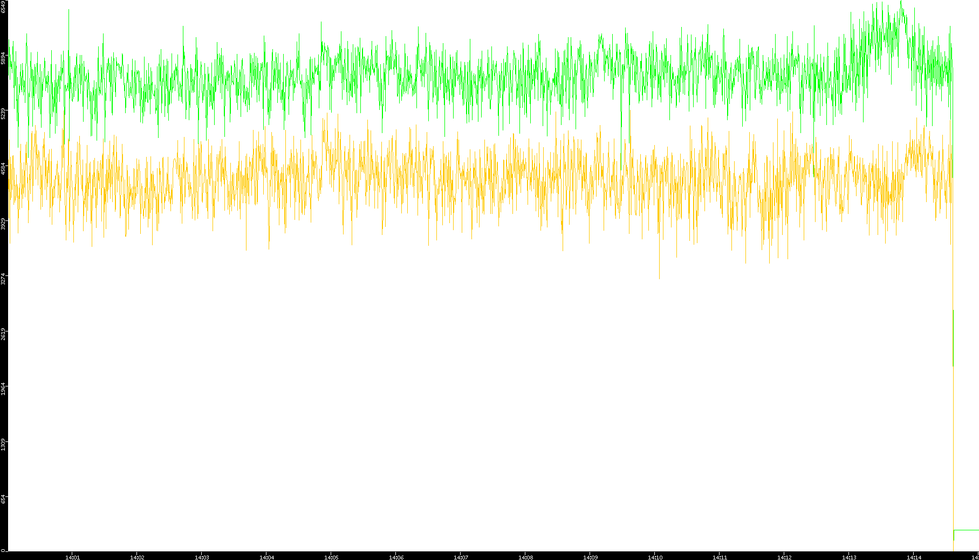The width and height of the screenshot is (979, 560).
Task: Click the 14:11 time axis label
Action: pos(720,557)
